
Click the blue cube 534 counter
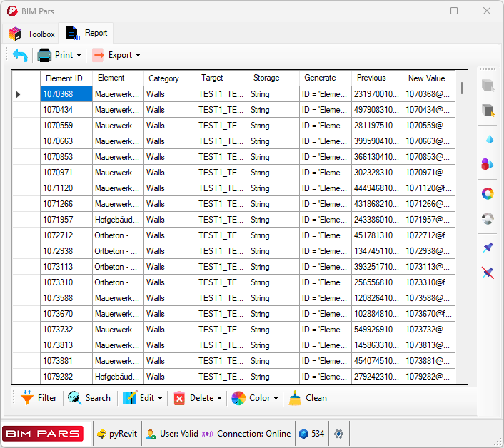311,434
